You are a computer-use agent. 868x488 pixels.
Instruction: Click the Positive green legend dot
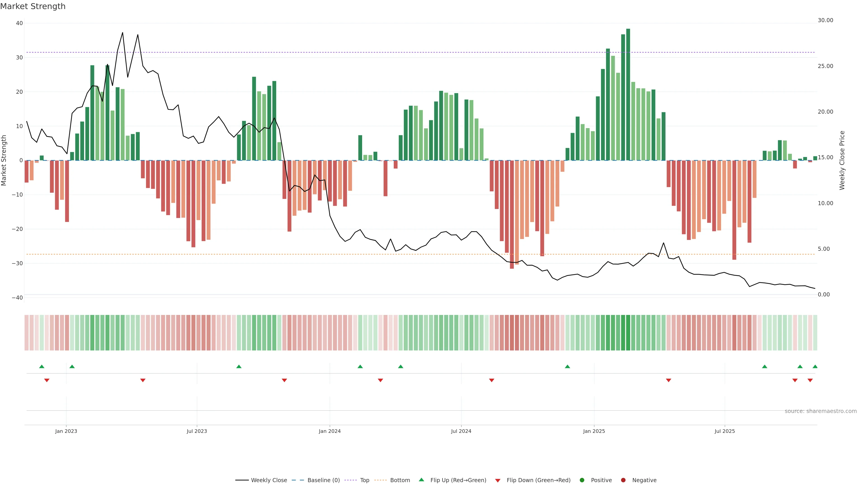pyautogui.click(x=582, y=480)
